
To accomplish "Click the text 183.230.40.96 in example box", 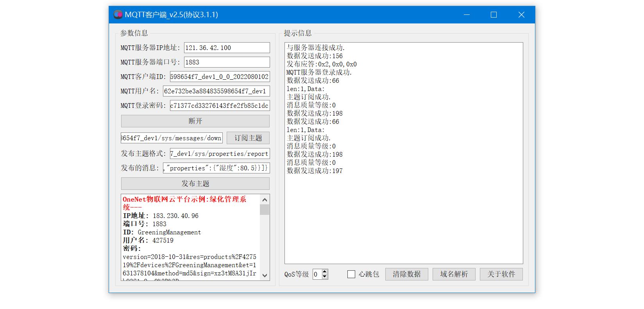I will click(175, 216).
